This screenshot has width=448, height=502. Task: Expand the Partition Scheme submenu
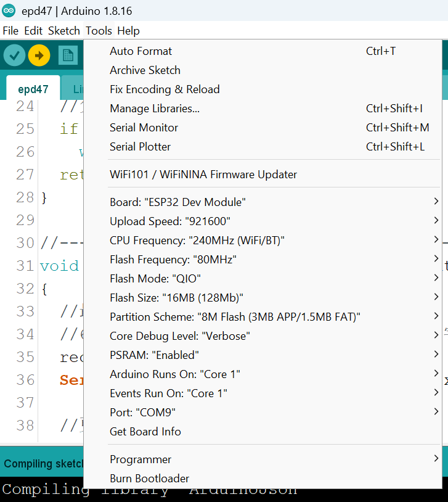[235, 317]
